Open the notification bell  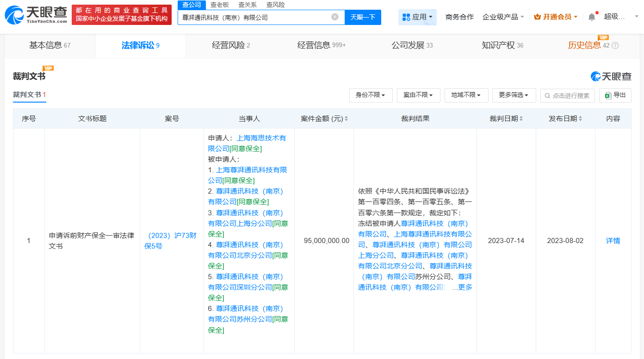click(x=591, y=16)
